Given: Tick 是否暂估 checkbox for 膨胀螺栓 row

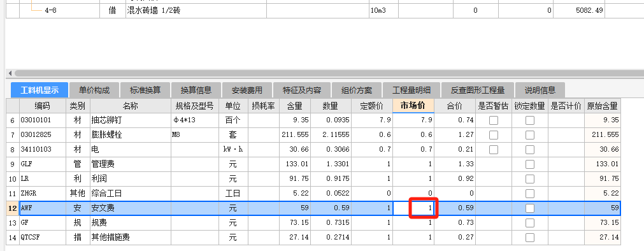Looking at the screenshot, I should click(x=494, y=135).
